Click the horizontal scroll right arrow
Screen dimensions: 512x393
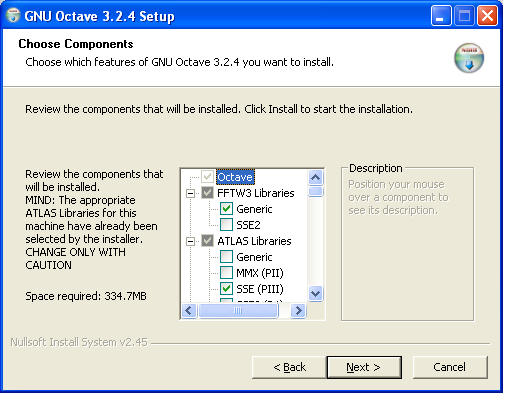(x=298, y=311)
